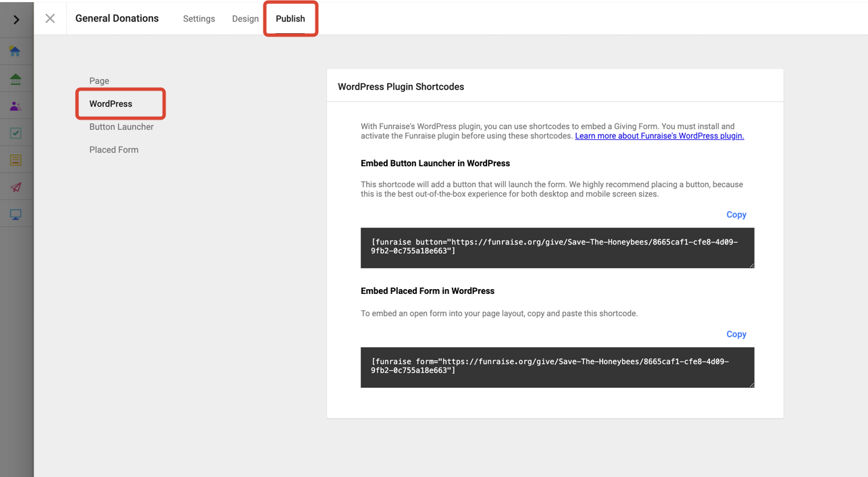The image size is (868, 477).
Task: Open the green bank building sidebar icon
Action: tap(15, 79)
